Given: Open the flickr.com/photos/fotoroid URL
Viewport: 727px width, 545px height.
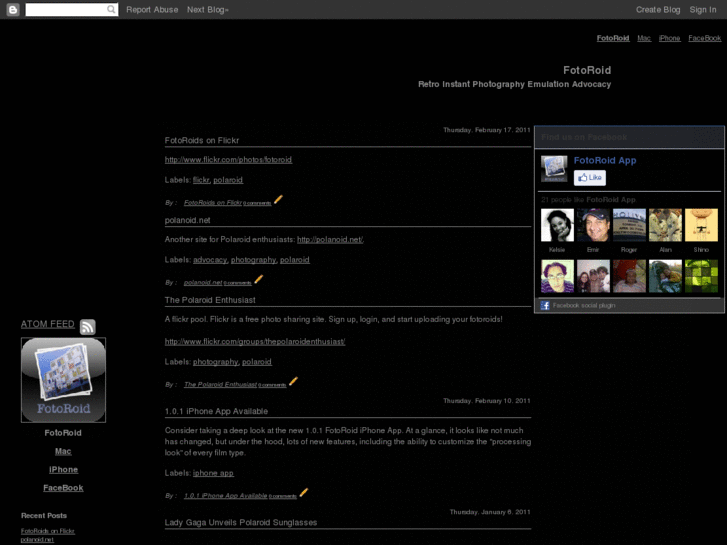Looking at the screenshot, I should [x=228, y=160].
